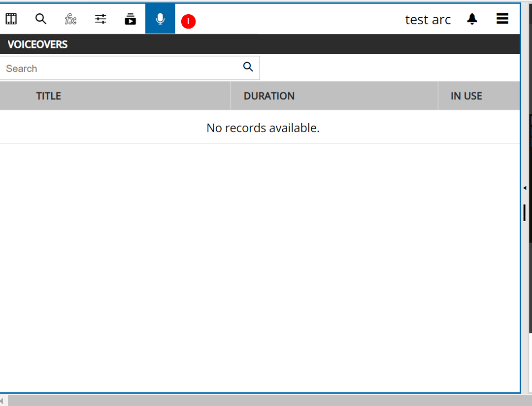Open the fx effects panel
Viewport: 532px width, 406px height.
point(70,19)
